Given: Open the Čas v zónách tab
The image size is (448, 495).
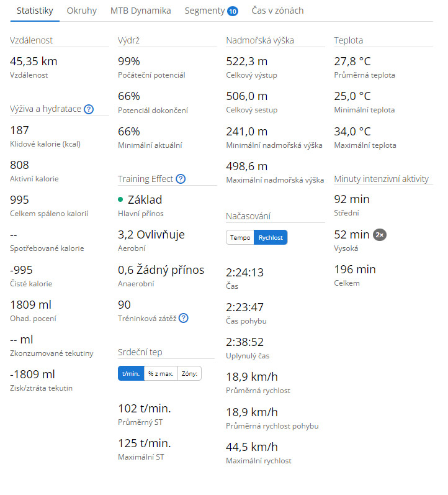Looking at the screenshot, I should click(277, 11).
